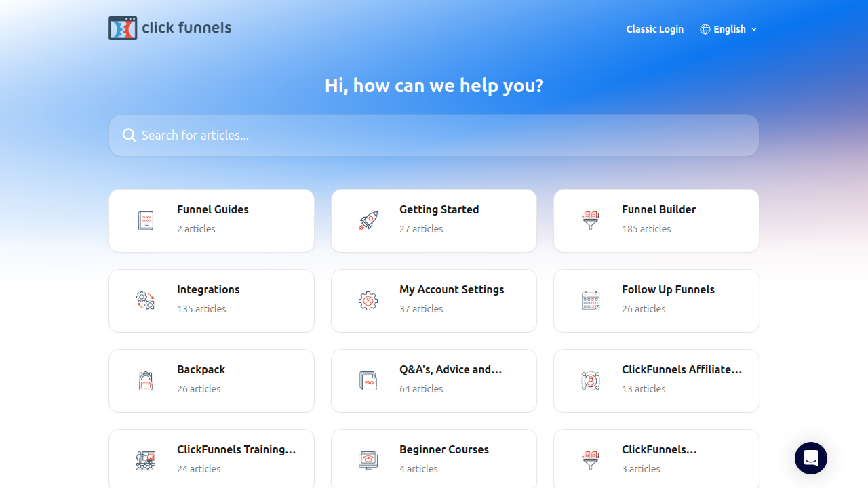Click the 2 articles count
The image size is (868, 488).
coord(196,229)
